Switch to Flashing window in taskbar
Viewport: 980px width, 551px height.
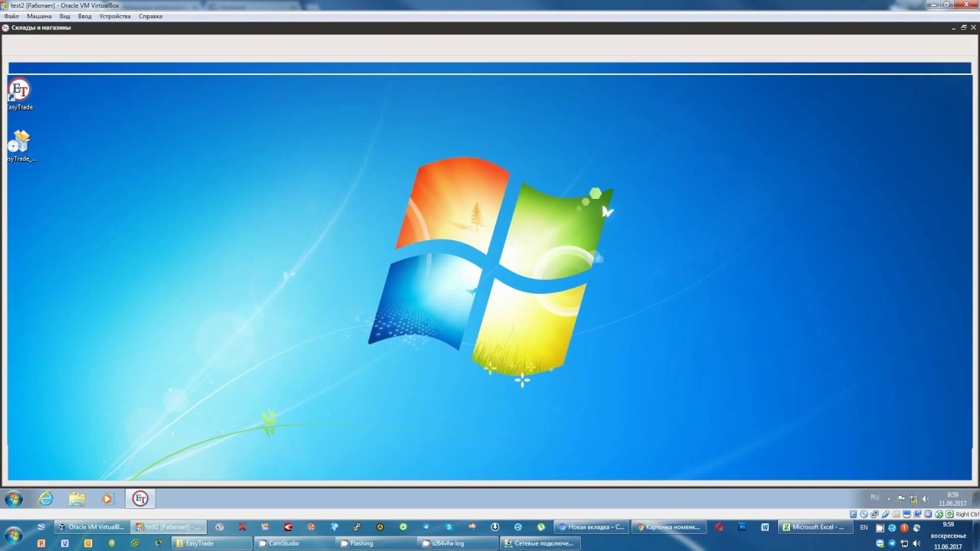click(x=377, y=543)
